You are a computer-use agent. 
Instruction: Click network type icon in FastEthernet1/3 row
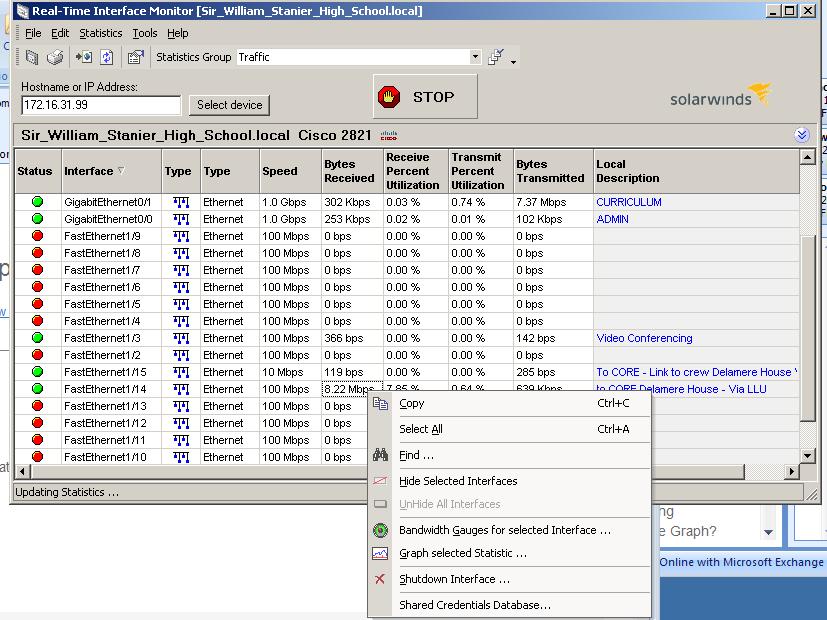tap(181, 338)
